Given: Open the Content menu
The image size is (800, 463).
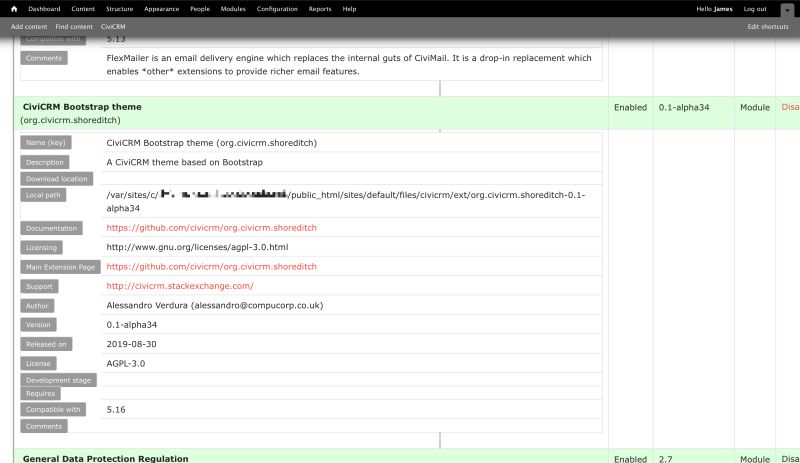Looking at the screenshot, I should coord(83,9).
